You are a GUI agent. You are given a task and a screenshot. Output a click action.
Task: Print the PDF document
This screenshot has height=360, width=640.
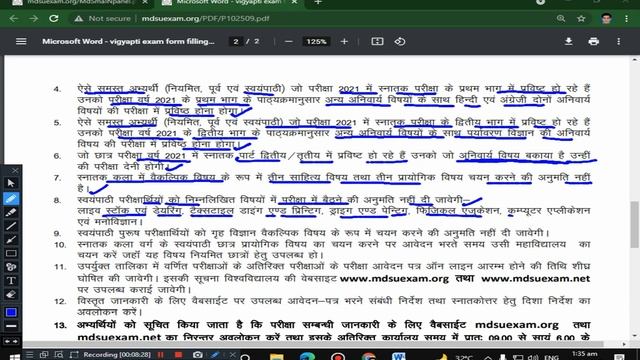593,42
